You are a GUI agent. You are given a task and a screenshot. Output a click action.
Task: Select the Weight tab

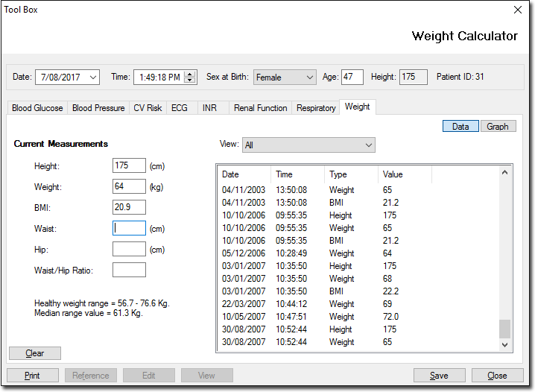point(357,107)
